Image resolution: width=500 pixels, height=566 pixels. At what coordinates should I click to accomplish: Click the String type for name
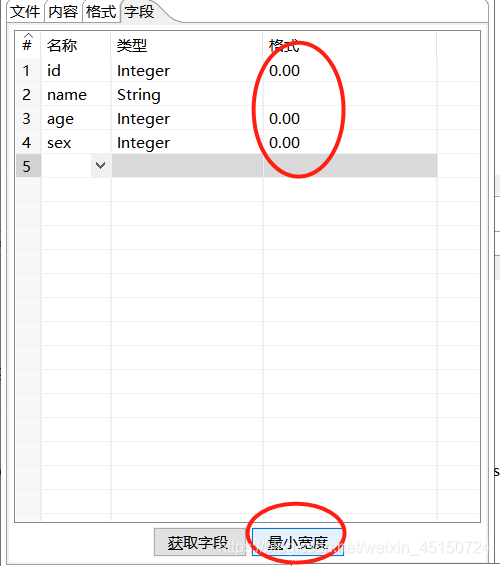click(187, 95)
